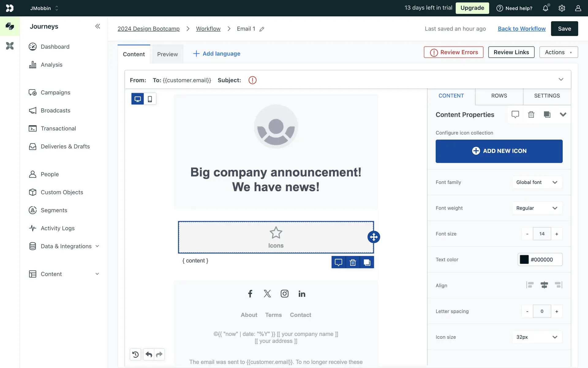Image resolution: width=588 pixels, height=368 pixels.
Task: Delete the Icons block via trash icon
Action: point(352,263)
